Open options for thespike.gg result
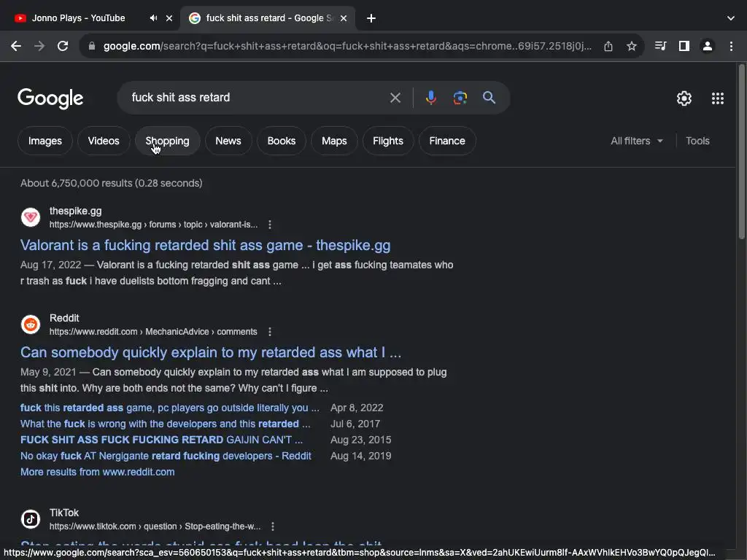747x560 pixels. pyautogui.click(x=270, y=225)
